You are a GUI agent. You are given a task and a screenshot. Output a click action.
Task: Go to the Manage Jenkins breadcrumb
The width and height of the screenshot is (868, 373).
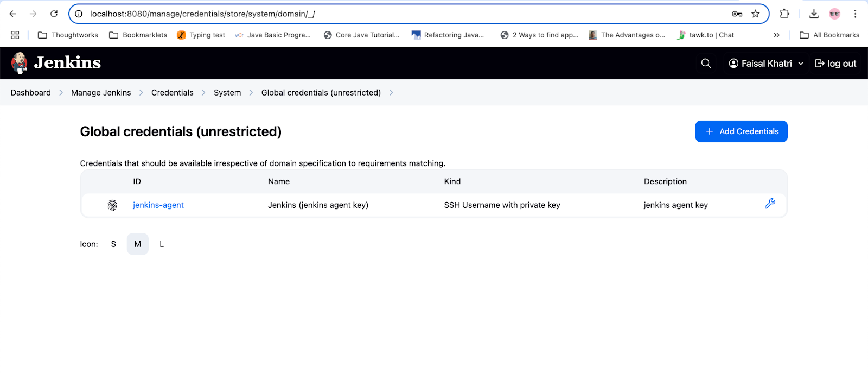click(x=101, y=93)
